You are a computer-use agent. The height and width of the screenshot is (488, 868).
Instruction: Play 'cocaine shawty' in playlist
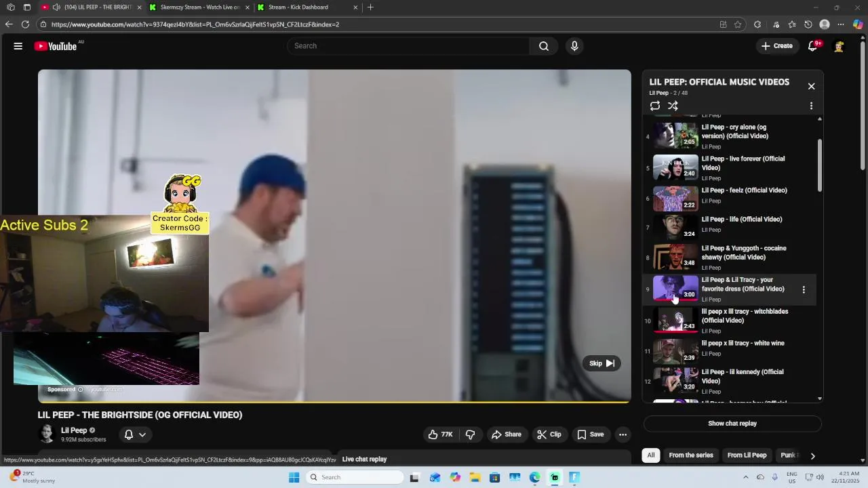[730, 258]
